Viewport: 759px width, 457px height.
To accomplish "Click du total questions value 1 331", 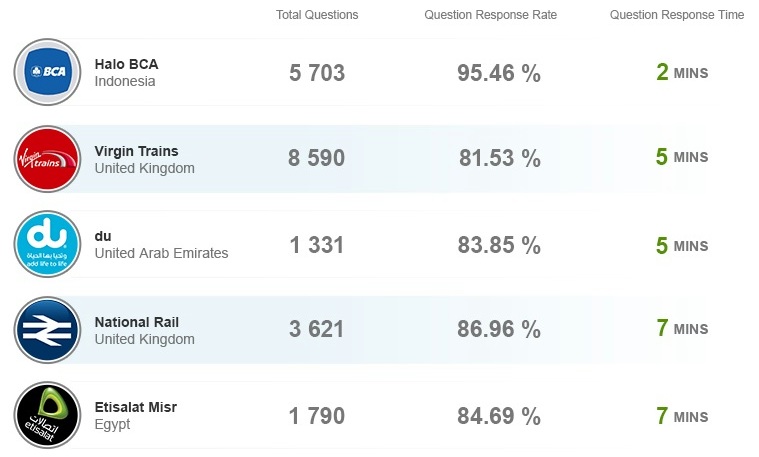I will pyautogui.click(x=317, y=245).
